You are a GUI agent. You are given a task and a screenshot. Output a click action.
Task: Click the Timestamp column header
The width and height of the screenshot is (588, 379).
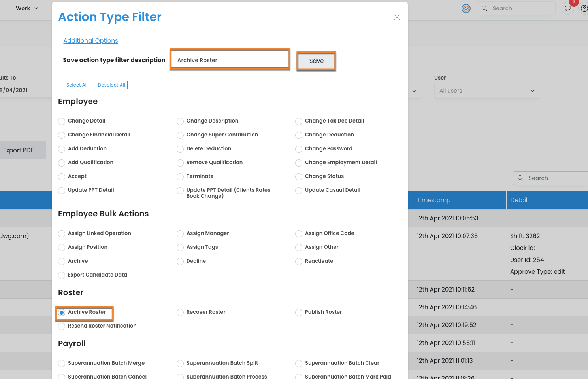point(433,200)
